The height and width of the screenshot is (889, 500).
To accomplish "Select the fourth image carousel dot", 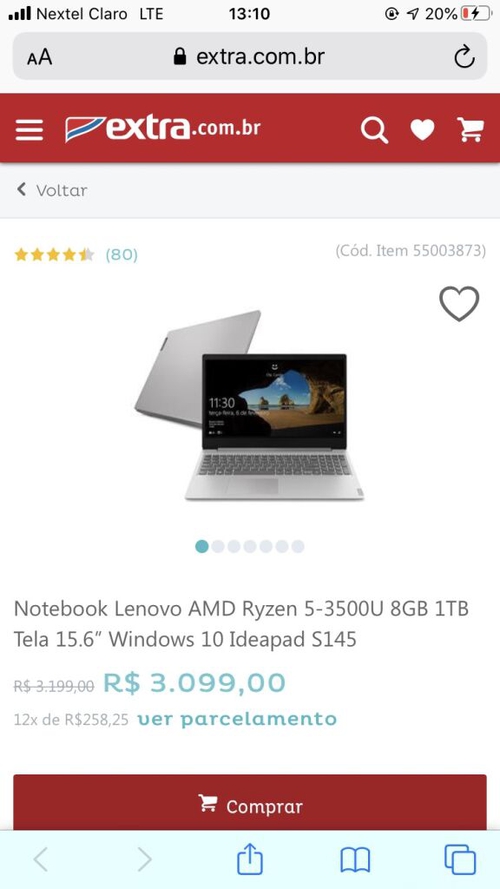I will click(x=249, y=546).
